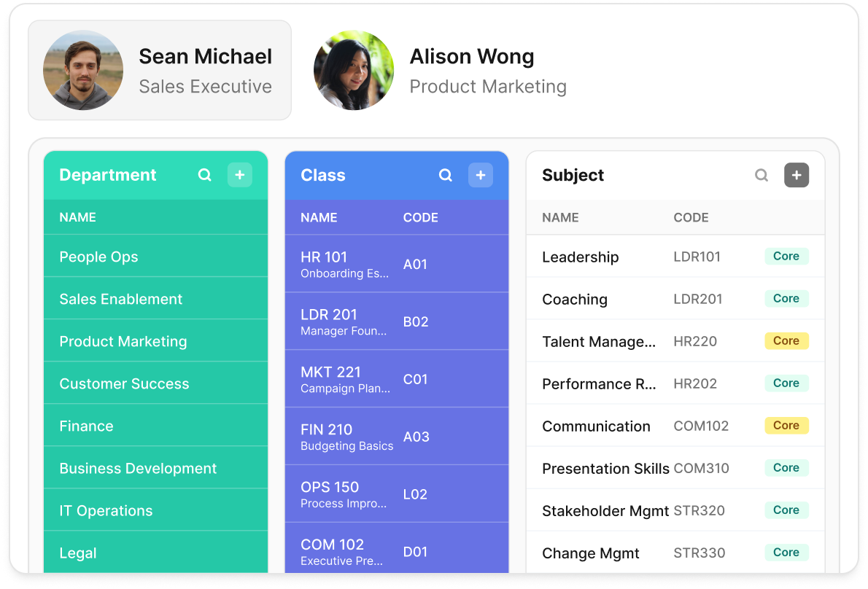Click subject code COM102

[x=701, y=426]
